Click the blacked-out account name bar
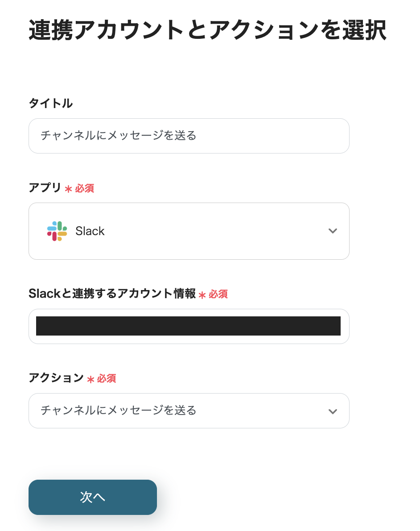Viewport: 420px width, 531px height. click(x=188, y=326)
